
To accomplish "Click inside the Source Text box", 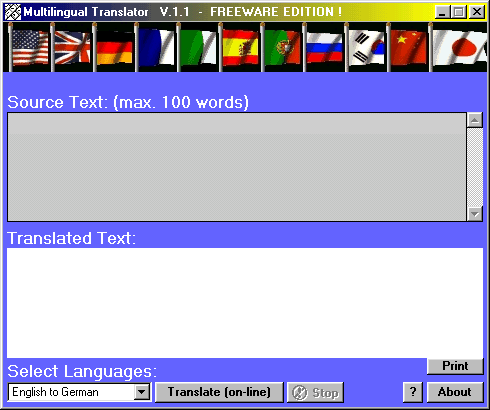I will point(237,167).
